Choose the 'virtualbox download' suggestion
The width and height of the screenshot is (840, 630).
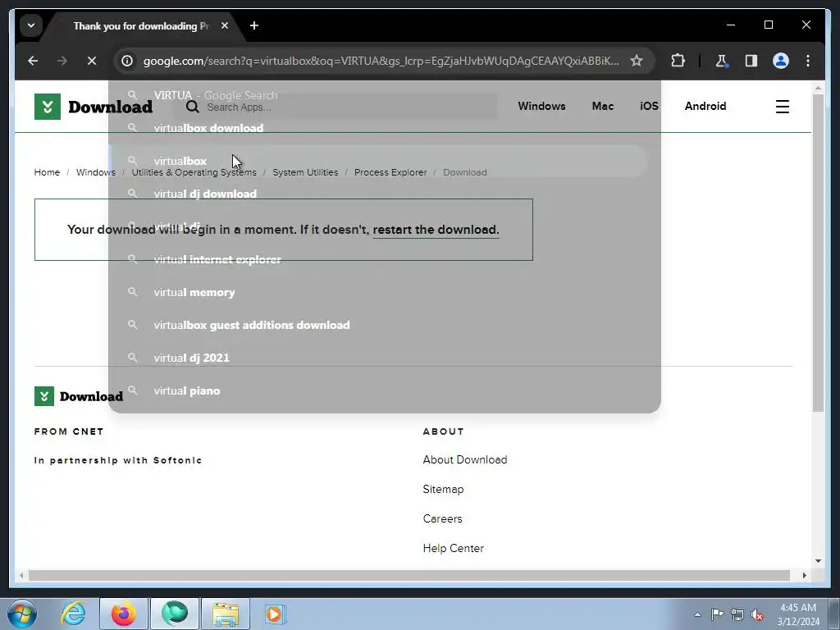tap(377, 128)
